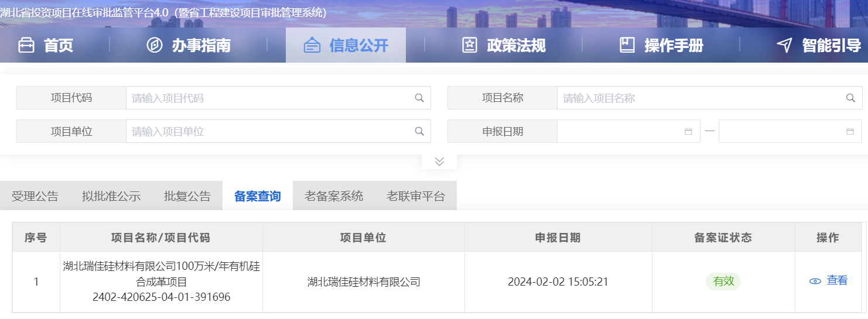This screenshot has width=868, height=319.
Task: Click the paper plane icon beside 智能引导
Action: 784,45
